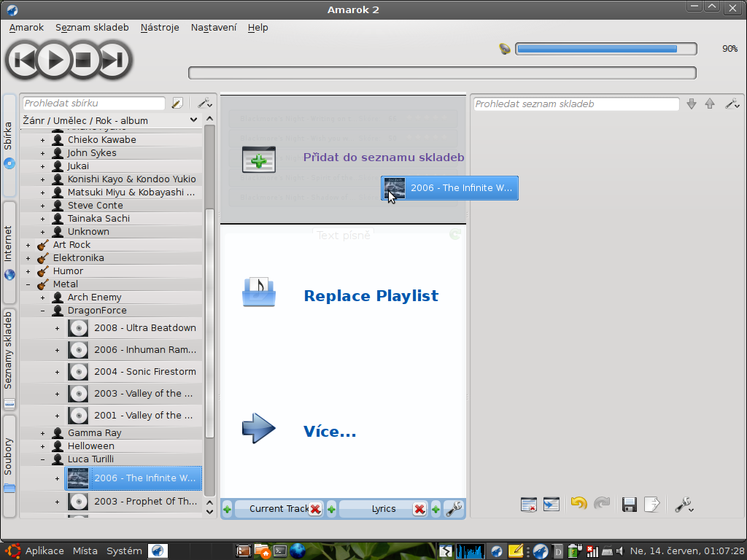This screenshot has height=560, width=747.
Task: Click the export playlist icon
Action: point(651,505)
